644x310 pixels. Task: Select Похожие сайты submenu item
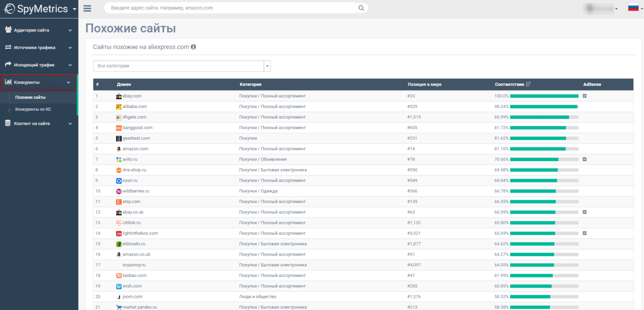coord(31,97)
